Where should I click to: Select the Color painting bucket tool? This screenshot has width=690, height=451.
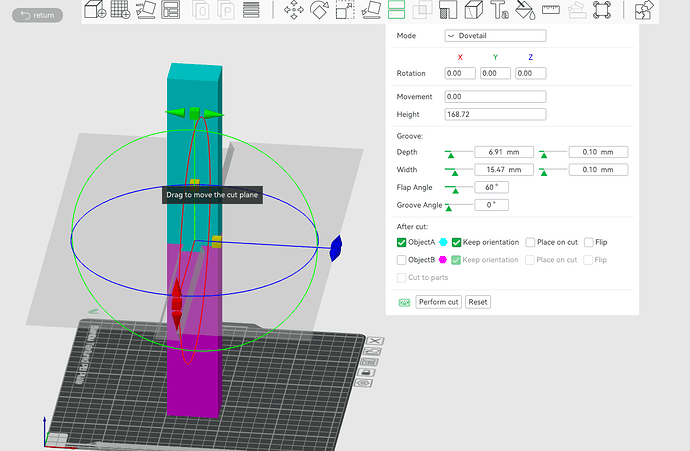pyautogui.click(x=525, y=10)
